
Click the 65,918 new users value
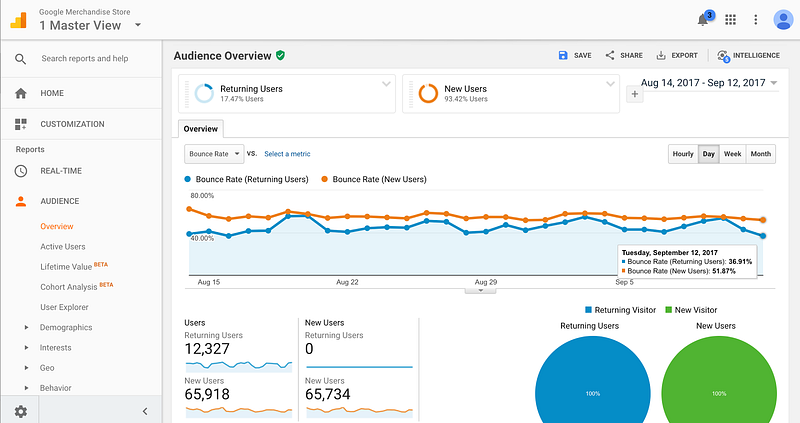207,394
